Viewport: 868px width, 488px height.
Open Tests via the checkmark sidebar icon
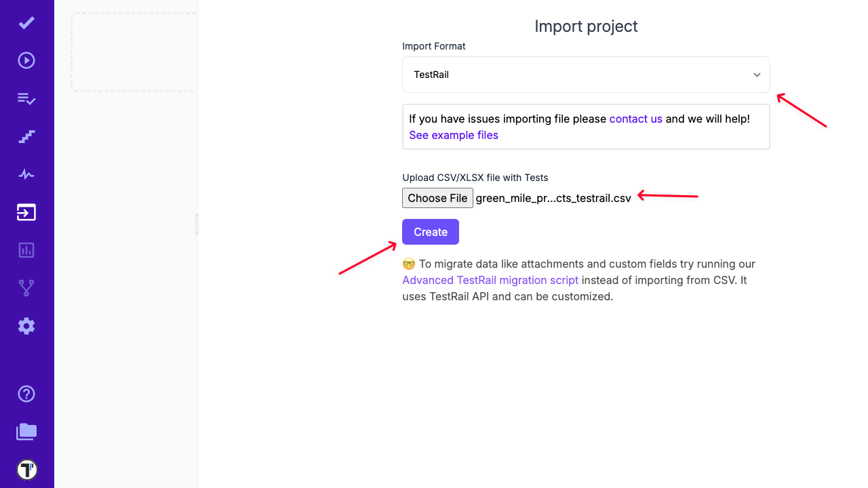pos(26,22)
